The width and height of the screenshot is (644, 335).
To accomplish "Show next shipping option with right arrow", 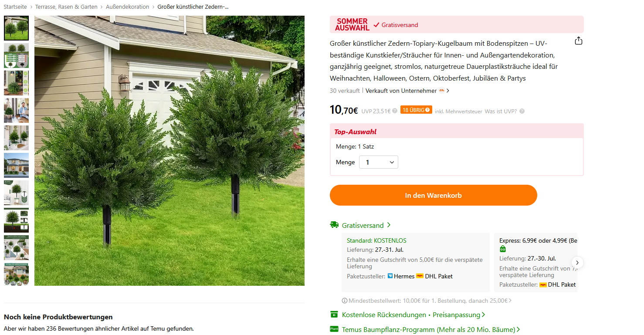I will [577, 263].
